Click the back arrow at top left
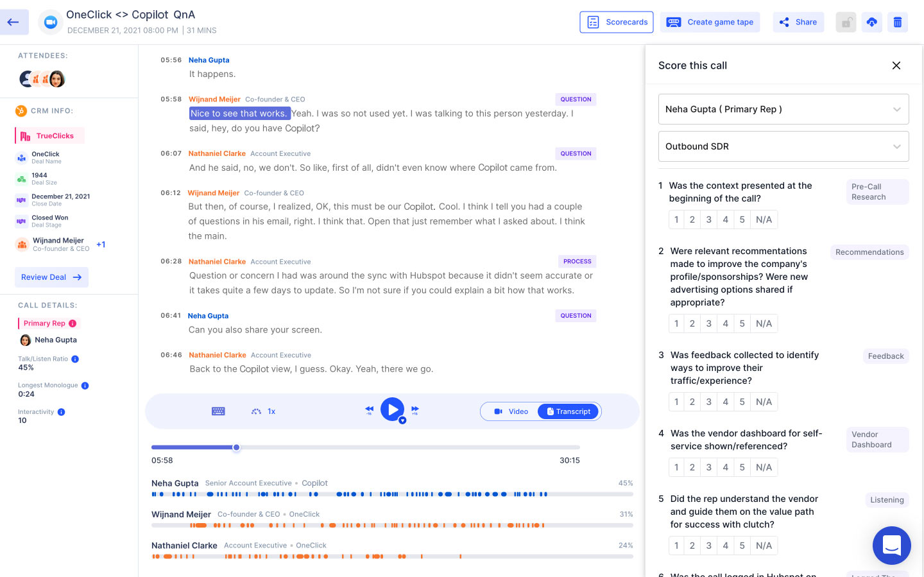 [x=13, y=22]
